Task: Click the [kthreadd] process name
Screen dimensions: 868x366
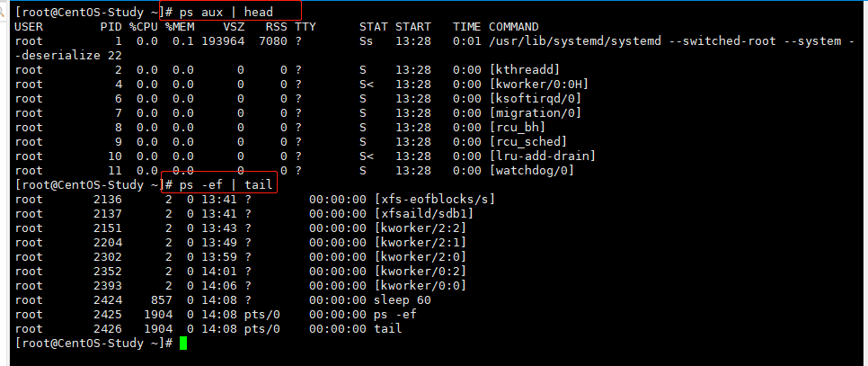Action: [x=525, y=70]
